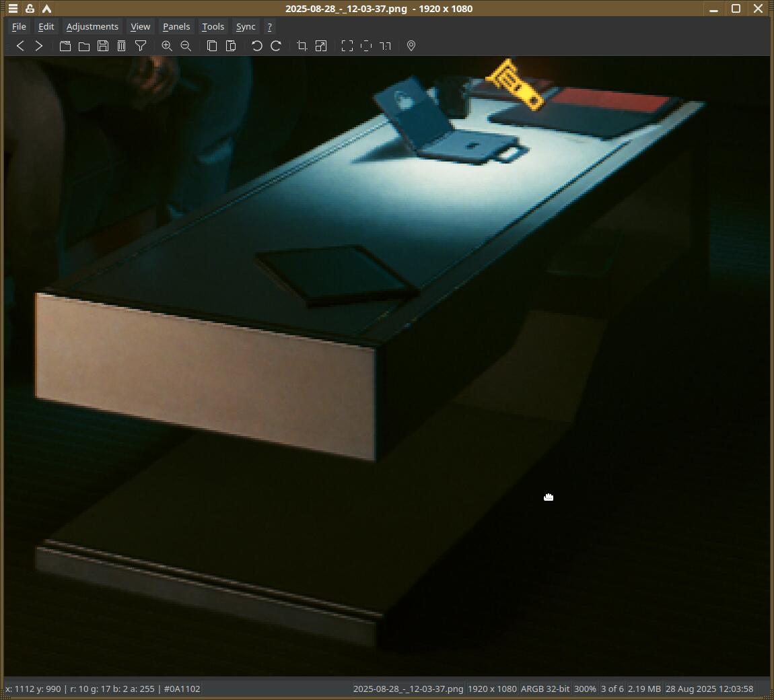
Task: Click the '1920 x 1080' status bar entry
Action: click(492, 689)
